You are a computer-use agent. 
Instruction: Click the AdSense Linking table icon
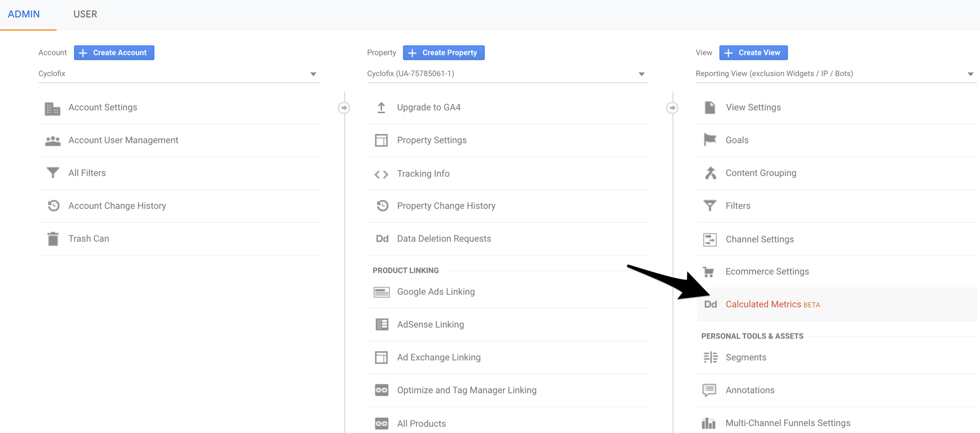pyautogui.click(x=381, y=324)
